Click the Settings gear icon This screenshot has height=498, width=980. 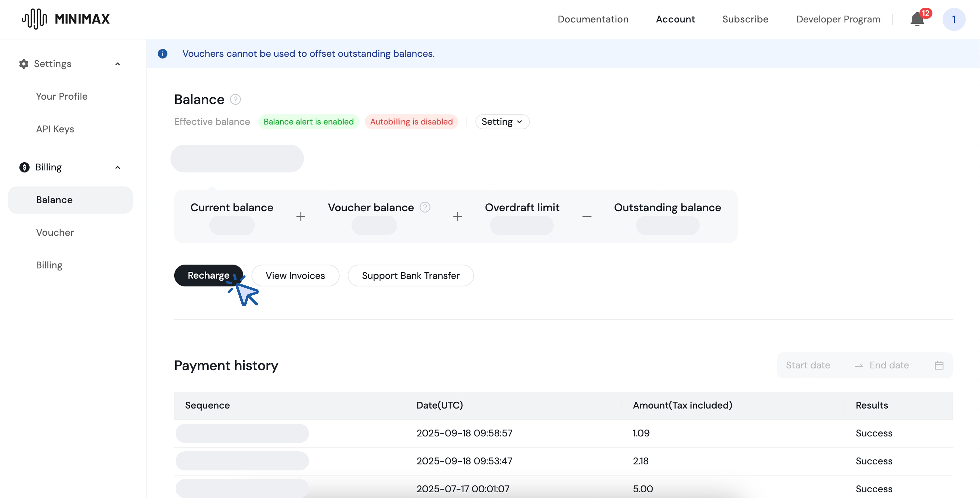pos(24,64)
